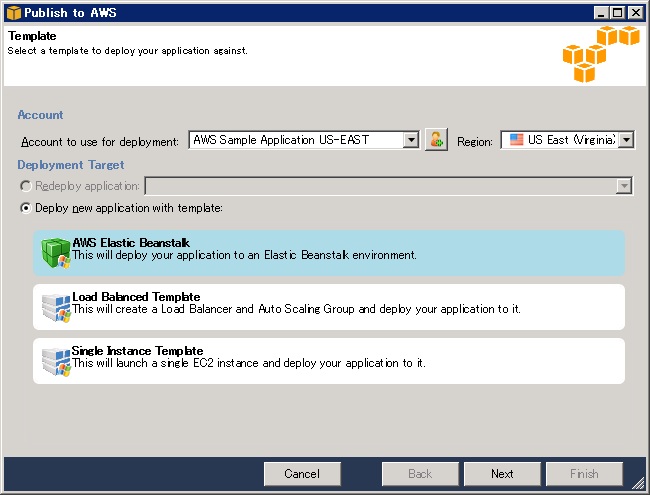Click the Finish button

[x=584, y=473]
